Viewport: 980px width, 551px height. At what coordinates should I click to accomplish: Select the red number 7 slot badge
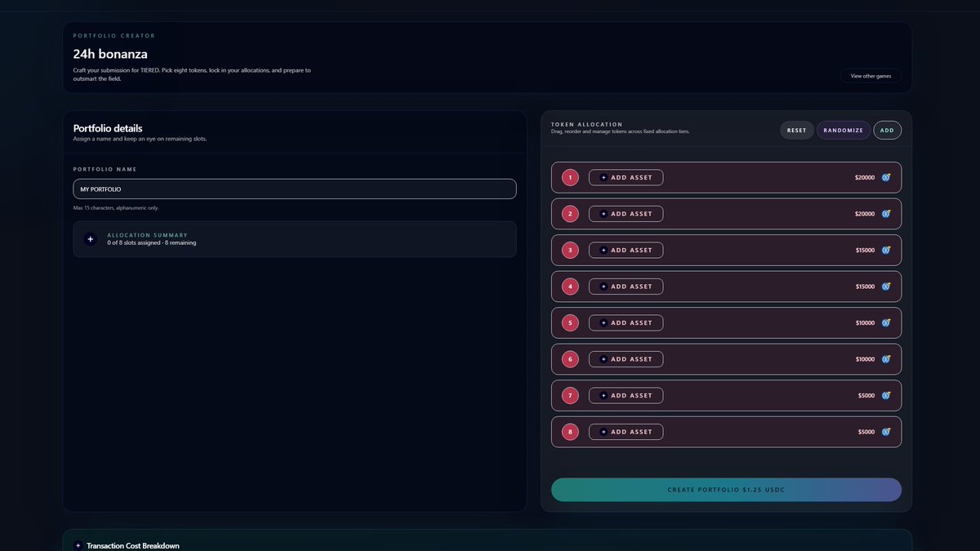[571, 395]
